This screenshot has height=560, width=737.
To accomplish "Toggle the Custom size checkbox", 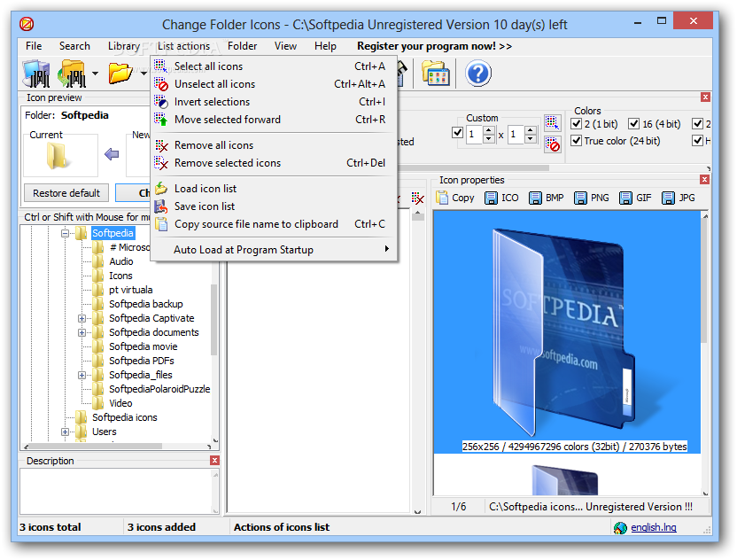I will point(457,133).
